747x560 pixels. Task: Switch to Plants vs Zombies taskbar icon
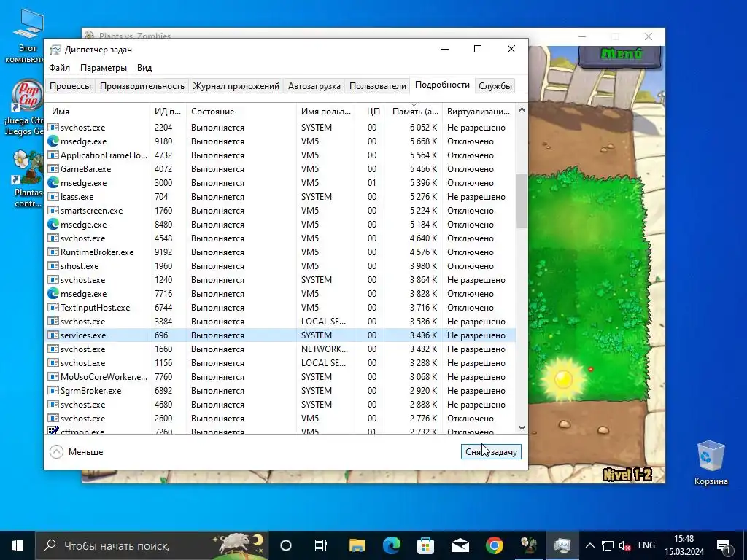(529, 545)
